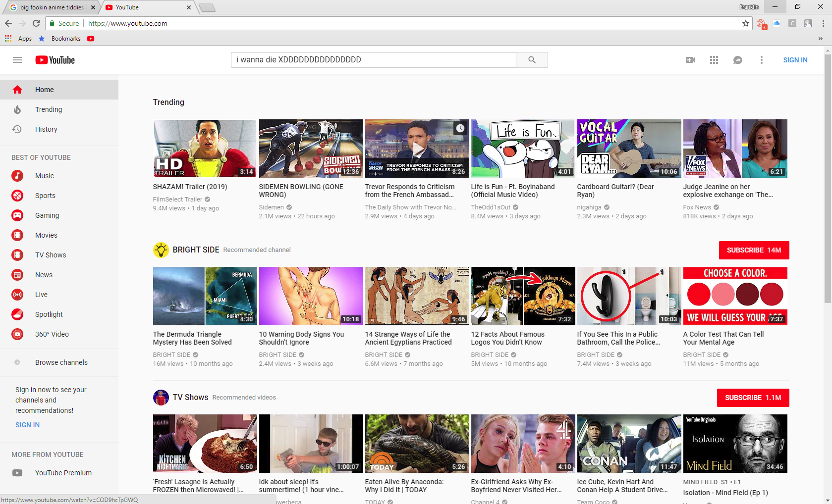Click the TV Shows section avatar
The height and width of the screenshot is (504, 832).
(161, 398)
